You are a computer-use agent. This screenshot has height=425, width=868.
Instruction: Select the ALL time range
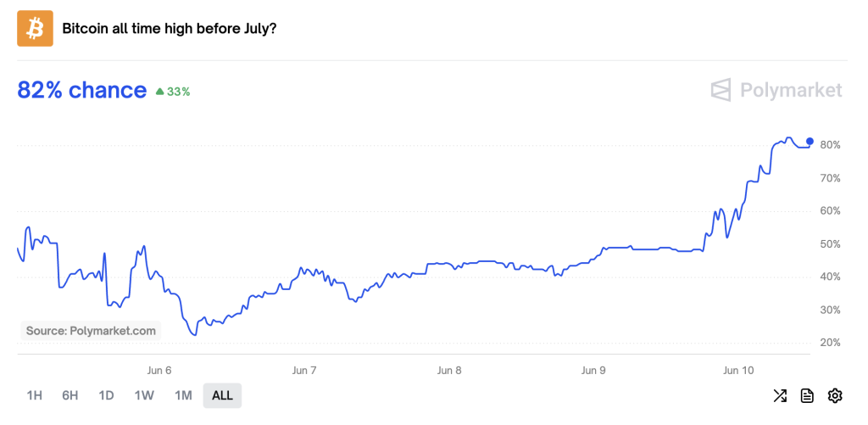[222, 395]
